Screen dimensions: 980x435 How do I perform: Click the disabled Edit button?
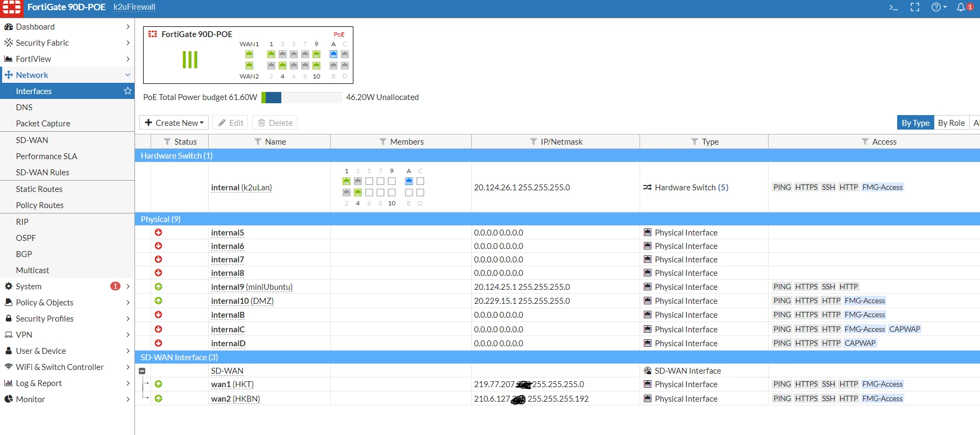[230, 123]
